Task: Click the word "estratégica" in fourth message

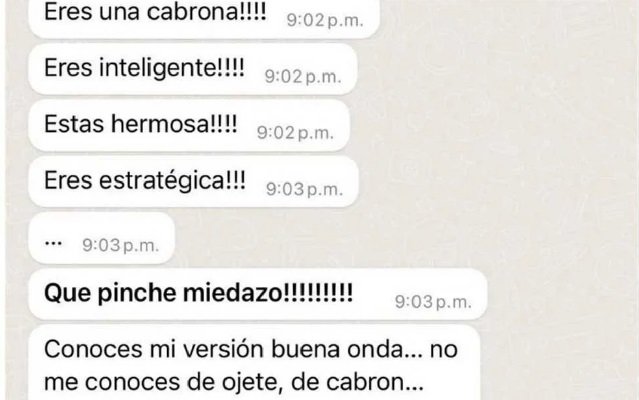Action: tap(161, 180)
